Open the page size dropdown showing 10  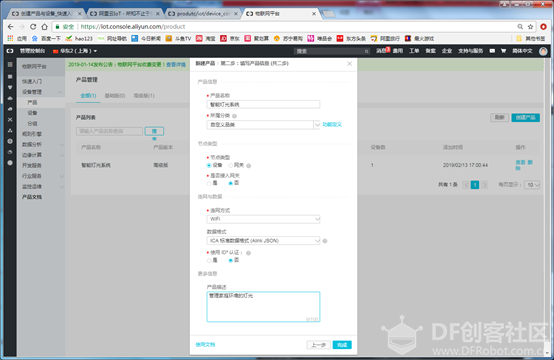pos(532,185)
